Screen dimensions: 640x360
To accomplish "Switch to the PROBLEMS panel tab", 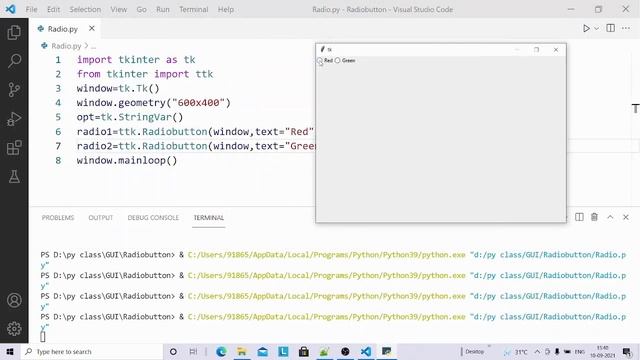I will coord(58,218).
